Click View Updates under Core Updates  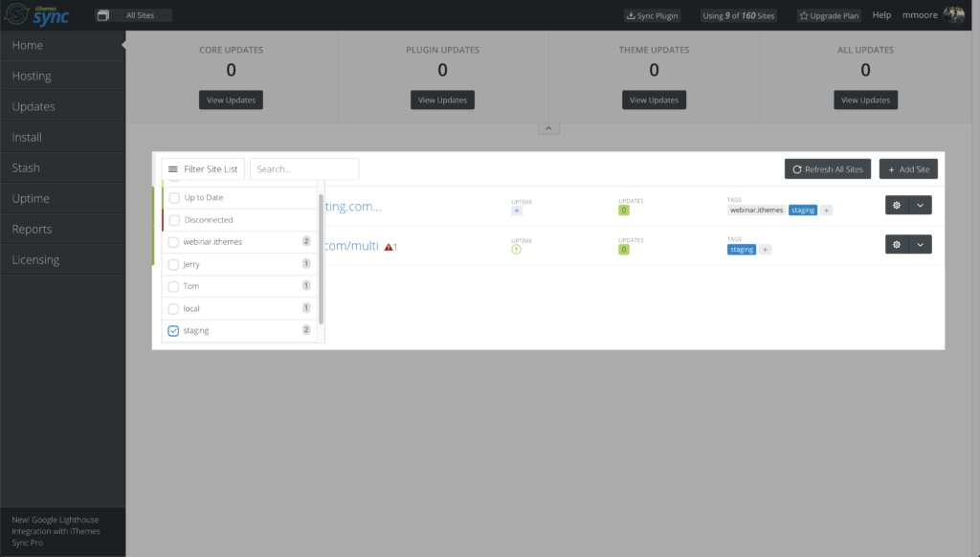(231, 100)
